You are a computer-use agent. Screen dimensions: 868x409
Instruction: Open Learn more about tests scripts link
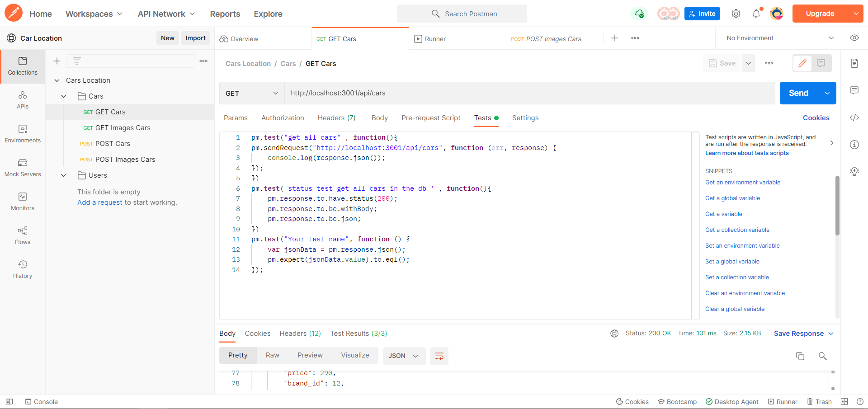click(x=747, y=153)
